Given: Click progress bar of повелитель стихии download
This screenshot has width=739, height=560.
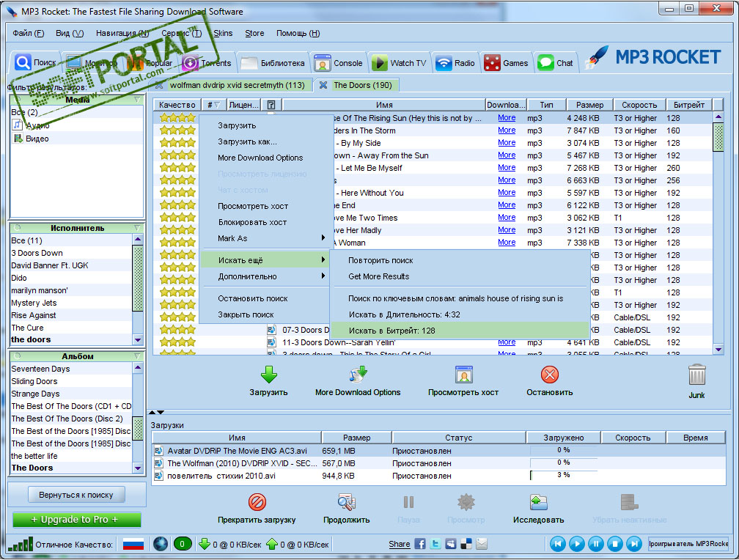Looking at the screenshot, I should pos(564,475).
